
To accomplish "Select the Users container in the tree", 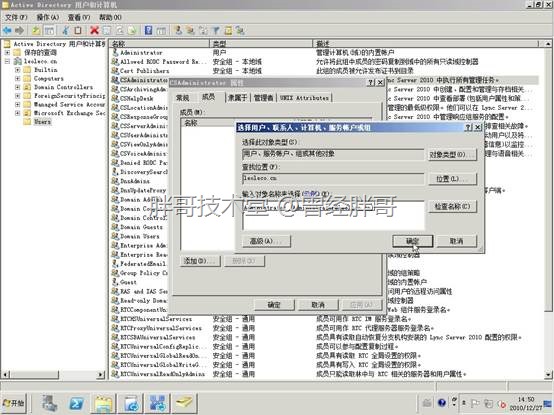I will [42, 122].
